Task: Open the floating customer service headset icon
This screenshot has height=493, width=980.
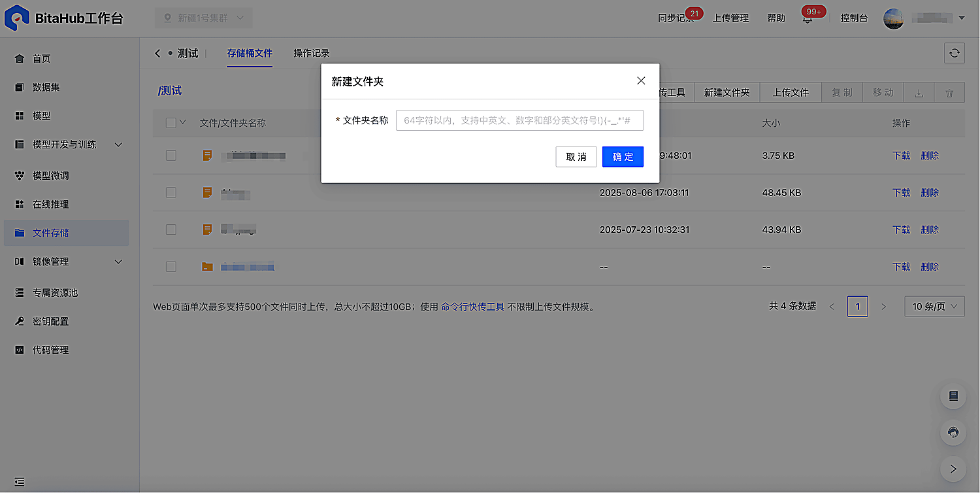Action: 953,432
